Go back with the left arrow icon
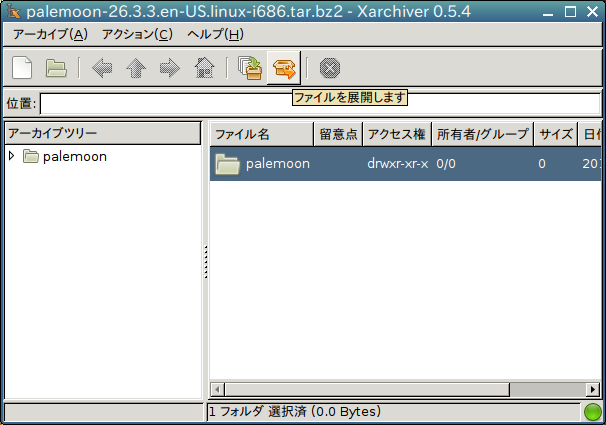606x425 pixels. [102, 68]
